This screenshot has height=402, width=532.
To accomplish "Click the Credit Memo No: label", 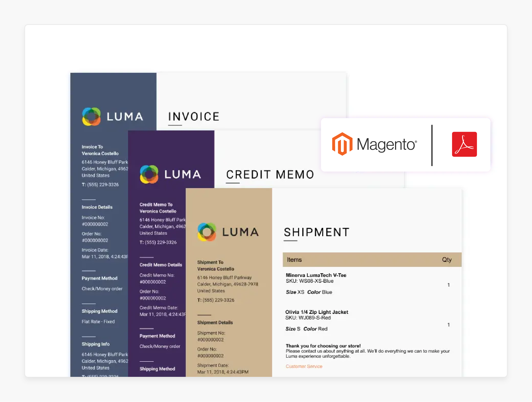I will (x=157, y=275).
